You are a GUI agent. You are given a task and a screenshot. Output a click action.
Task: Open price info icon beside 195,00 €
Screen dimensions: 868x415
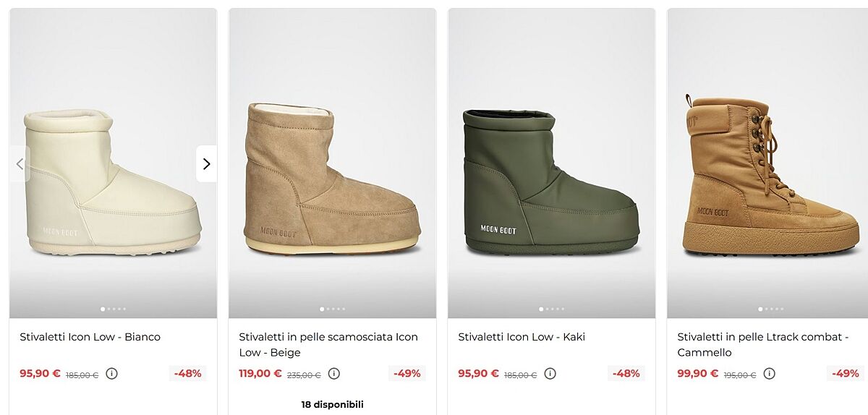(769, 374)
